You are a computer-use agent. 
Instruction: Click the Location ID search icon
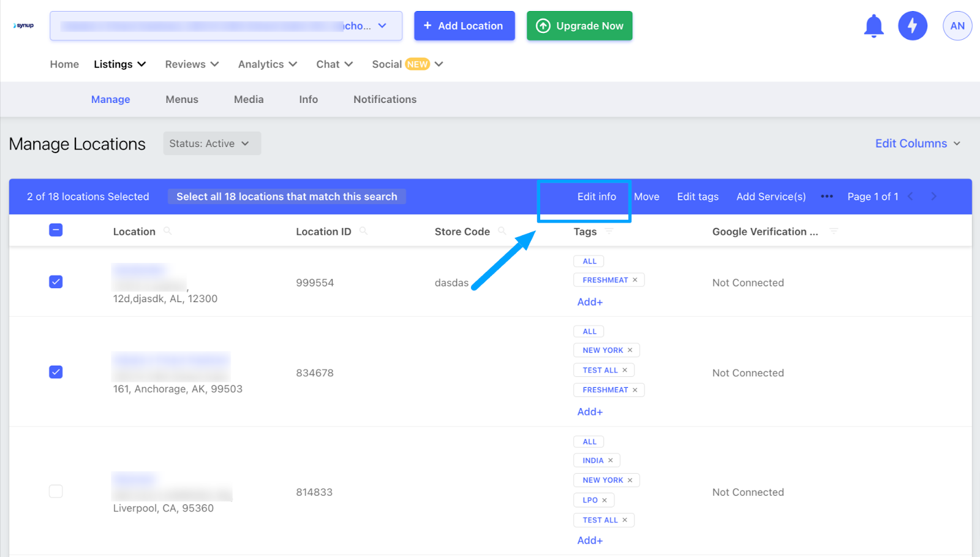[x=363, y=231]
